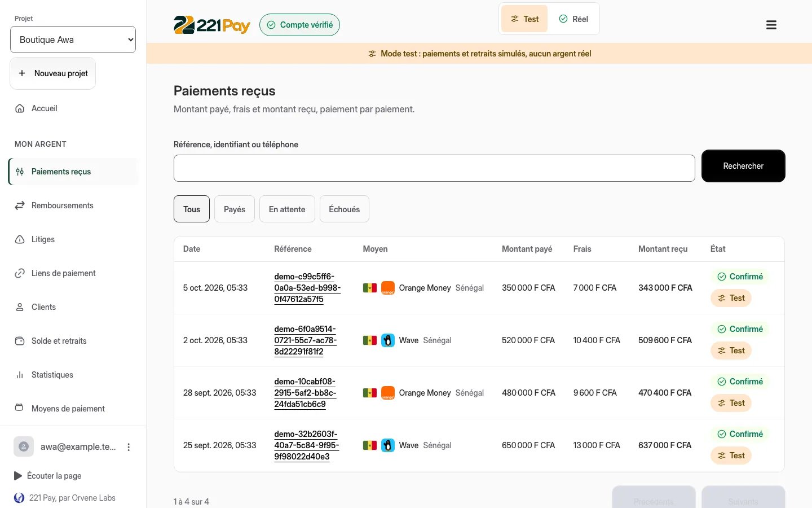Select Paiements reçus sidebar item
812x508 pixels.
[x=73, y=172]
